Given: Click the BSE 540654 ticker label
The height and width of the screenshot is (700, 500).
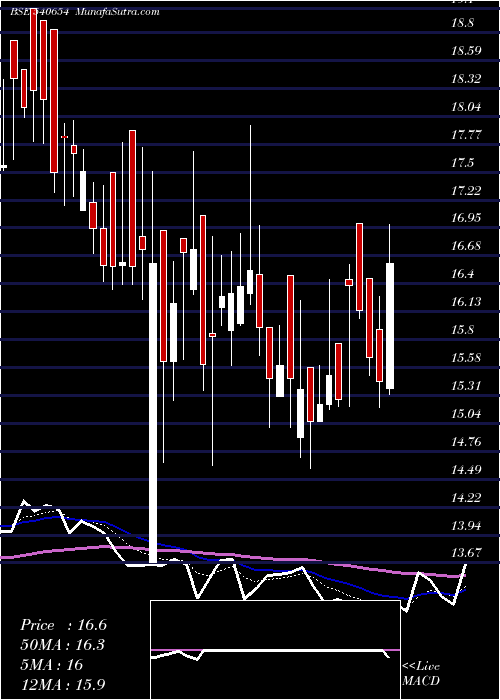Looking at the screenshot, I should point(39,12).
